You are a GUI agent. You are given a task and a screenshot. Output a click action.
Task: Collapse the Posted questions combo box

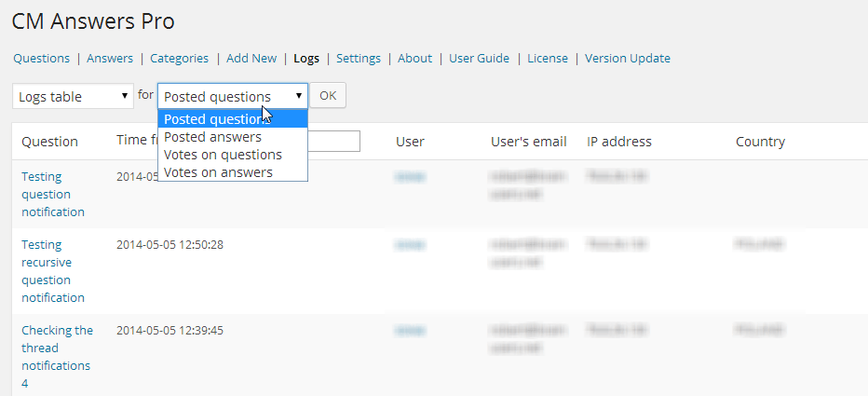pos(233,96)
